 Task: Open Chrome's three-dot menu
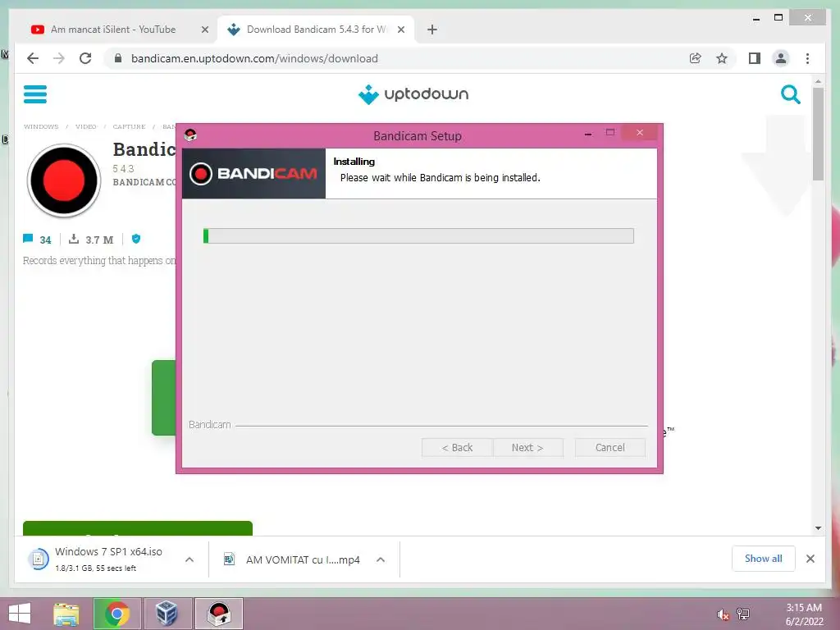(807, 58)
